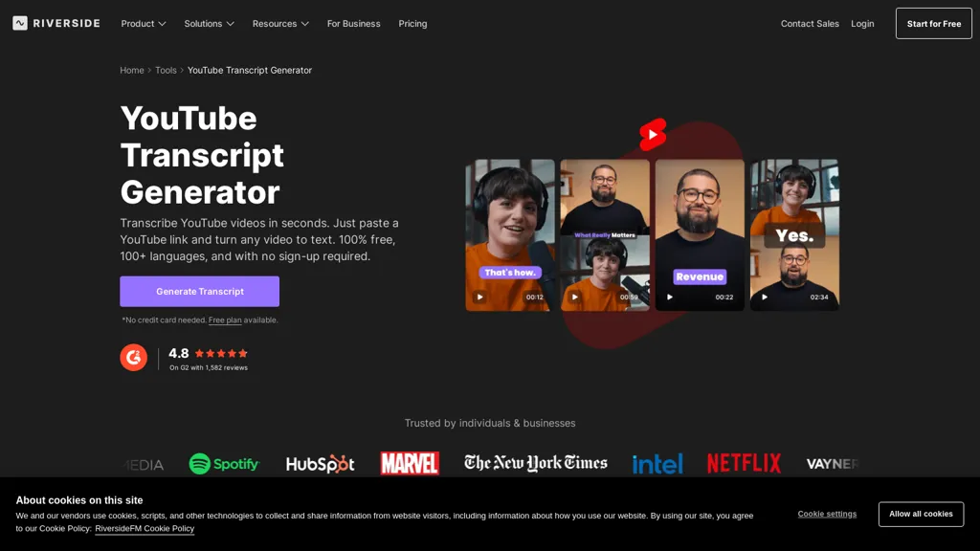Click the Intel logo

[658, 463]
